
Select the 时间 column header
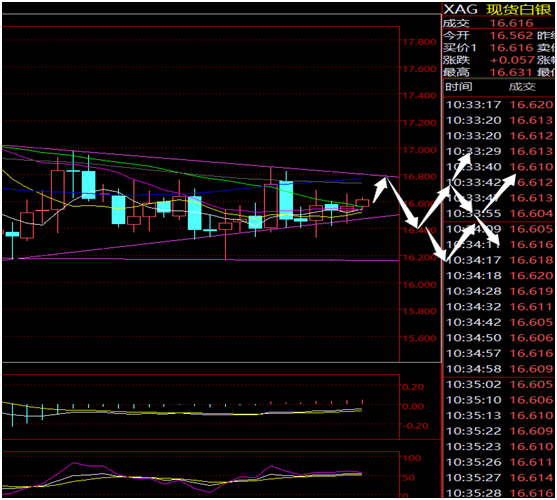459,87
